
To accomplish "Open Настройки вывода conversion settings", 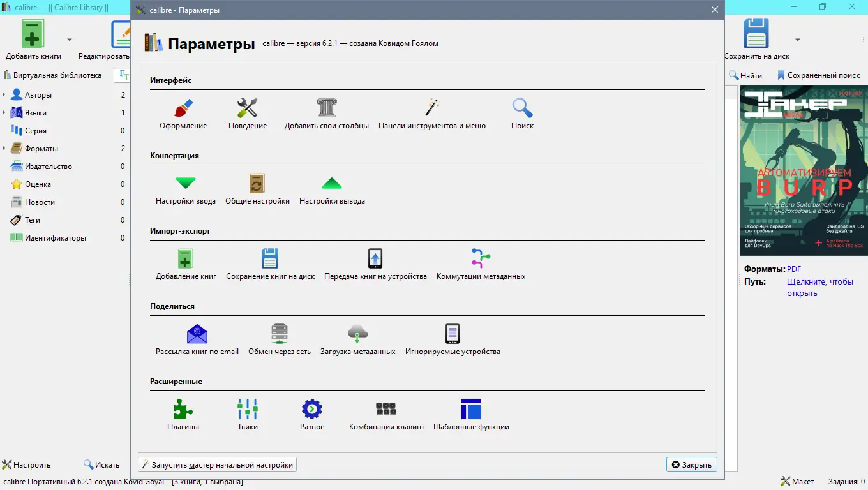I will 332,189.
